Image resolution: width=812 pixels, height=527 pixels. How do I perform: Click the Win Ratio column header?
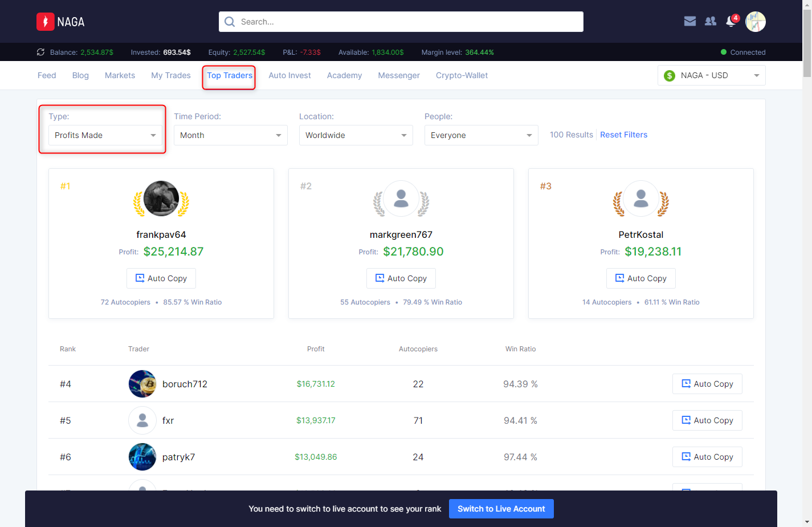(x=520, y=348)
